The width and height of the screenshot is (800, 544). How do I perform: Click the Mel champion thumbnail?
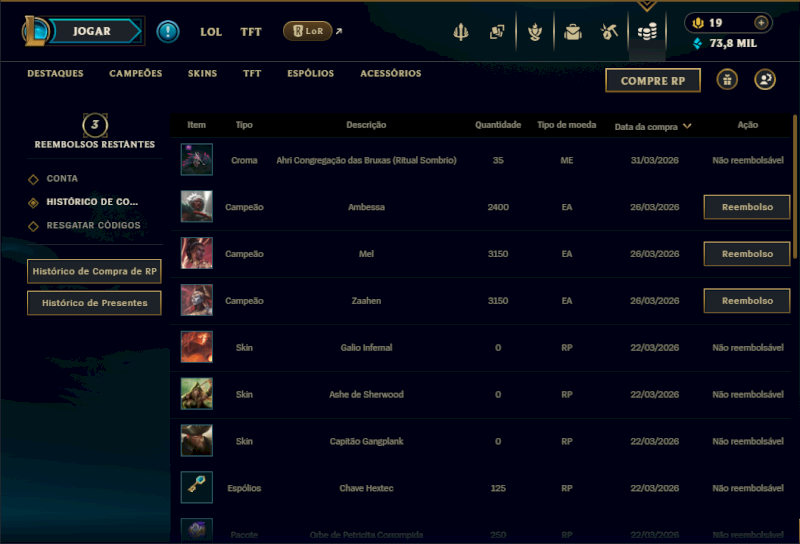(196, 254)
